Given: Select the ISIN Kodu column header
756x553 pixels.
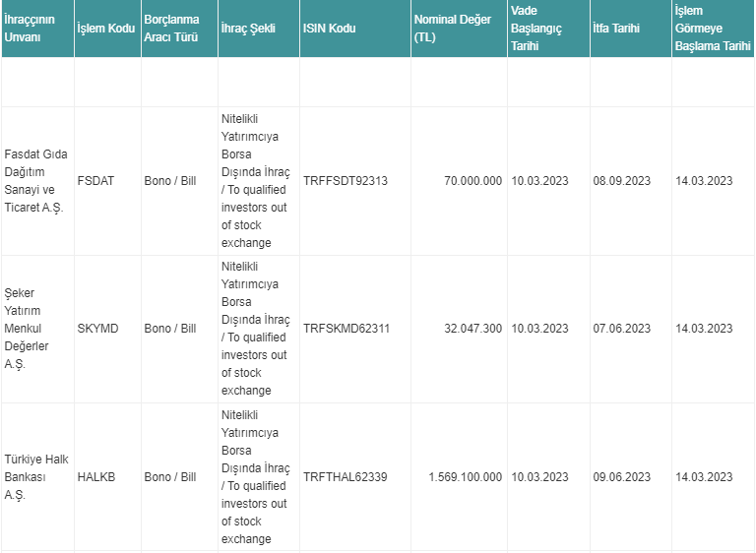Looking at the screenshot, I should (x=355, y=29).
